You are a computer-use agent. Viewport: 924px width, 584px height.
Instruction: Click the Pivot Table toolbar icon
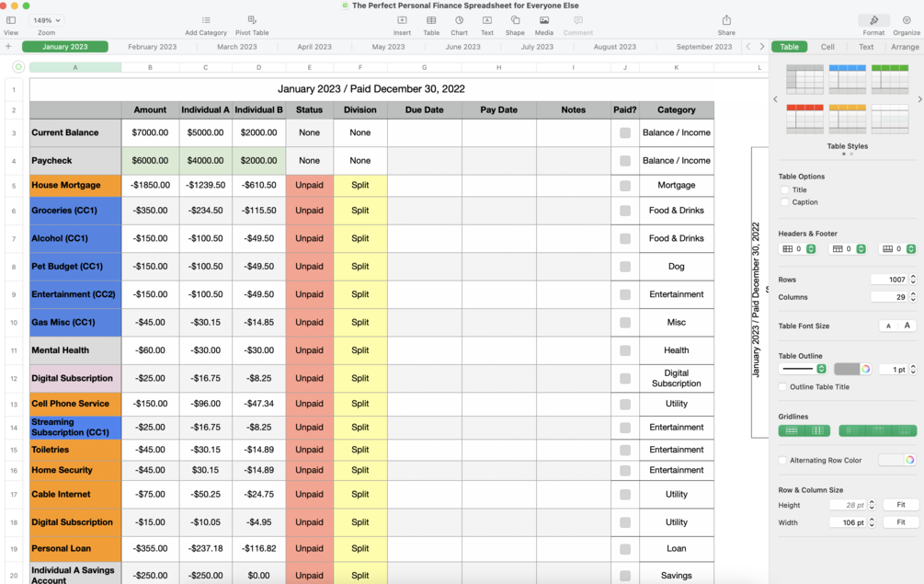coord(252,20)
